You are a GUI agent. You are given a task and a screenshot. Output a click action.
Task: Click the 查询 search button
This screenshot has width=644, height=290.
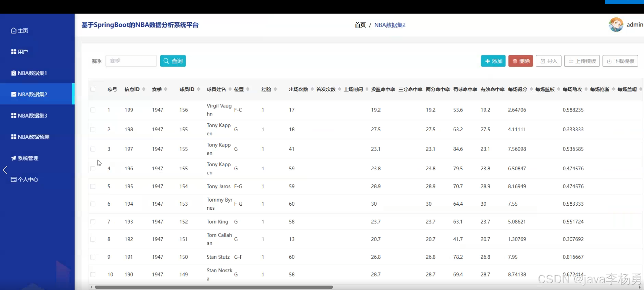tap(173, 61)
